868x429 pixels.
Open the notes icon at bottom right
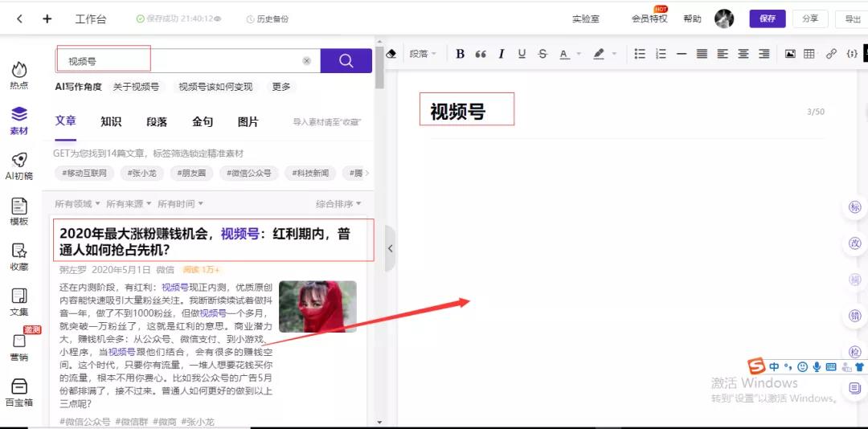tap(855, 387)
